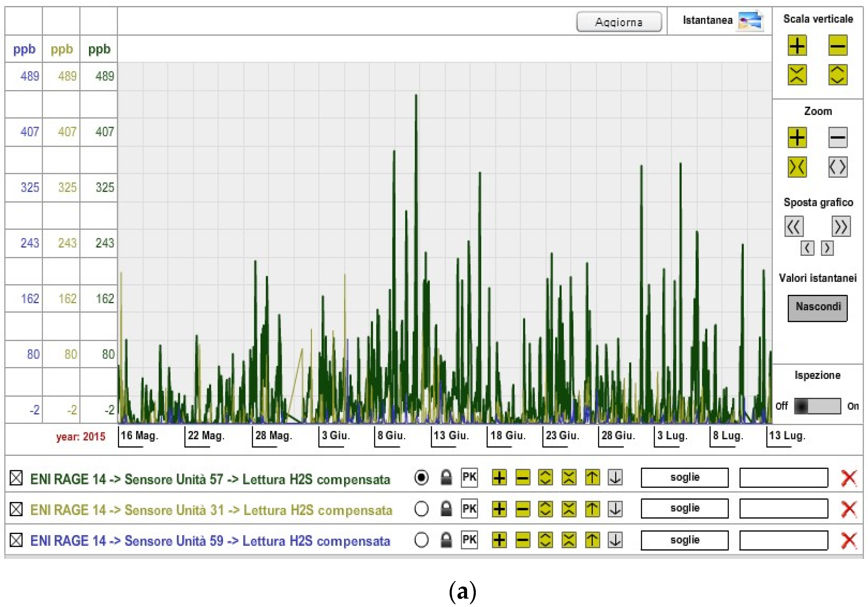The image size is (868, 607).
Task: Click the Aggiorna button
Action: [x=619, y=22]
